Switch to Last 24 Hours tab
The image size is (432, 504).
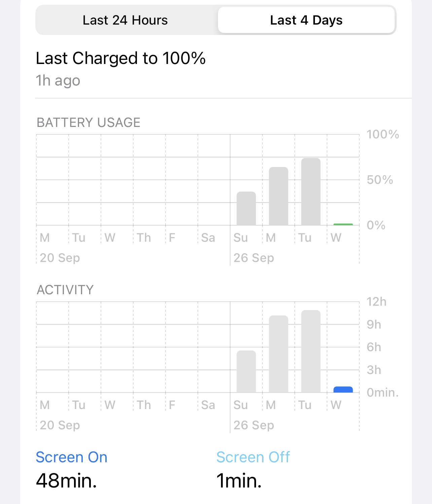tap(125, 20)
